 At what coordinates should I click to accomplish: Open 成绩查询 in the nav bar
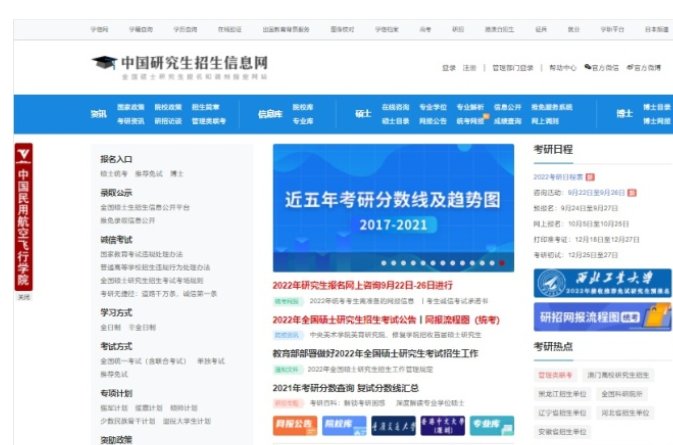(507, 121)
